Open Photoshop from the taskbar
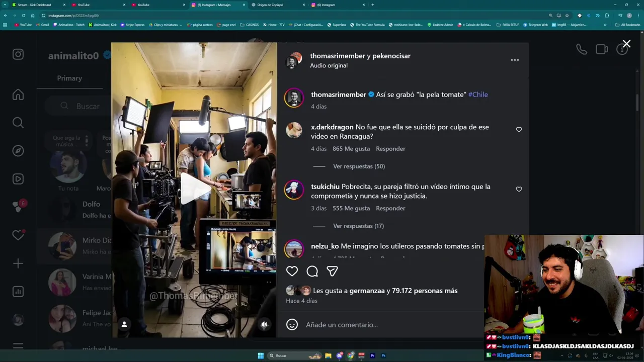Viewport: 644px width, 362px height. (x=383, y=355)
